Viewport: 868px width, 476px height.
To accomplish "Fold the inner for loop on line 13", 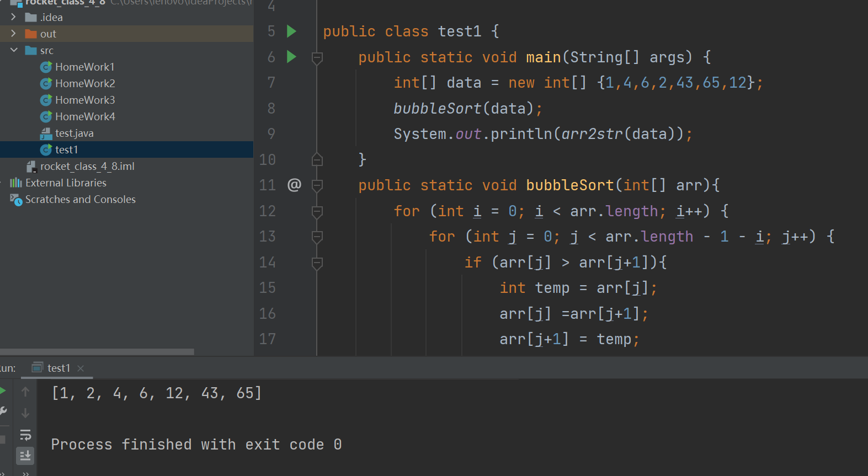I will (317, 237).
